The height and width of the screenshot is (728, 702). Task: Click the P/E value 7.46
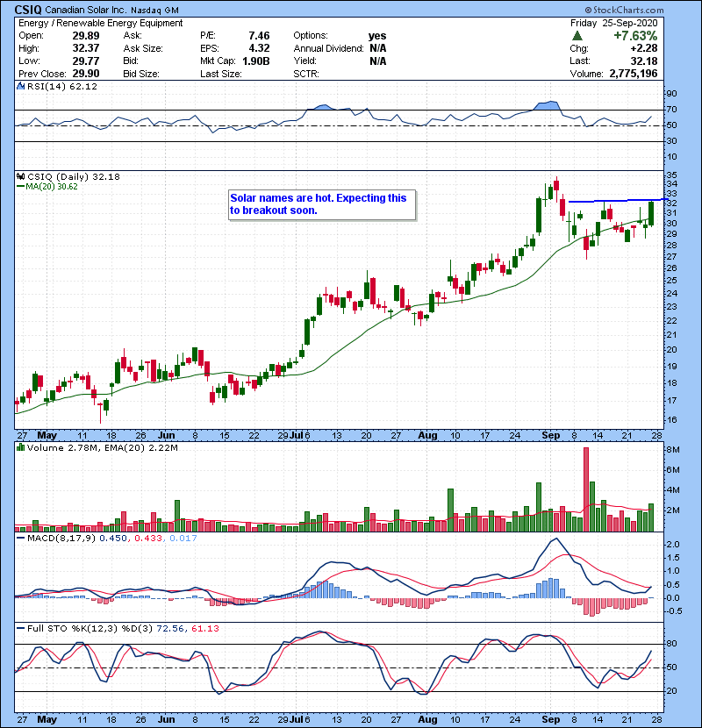point(259,36)
